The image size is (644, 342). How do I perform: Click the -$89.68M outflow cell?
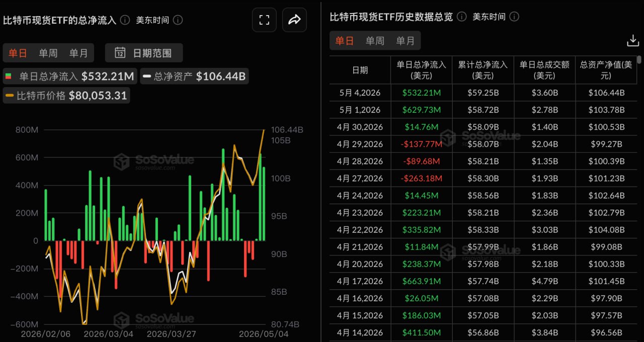click(x=422, y=161)
